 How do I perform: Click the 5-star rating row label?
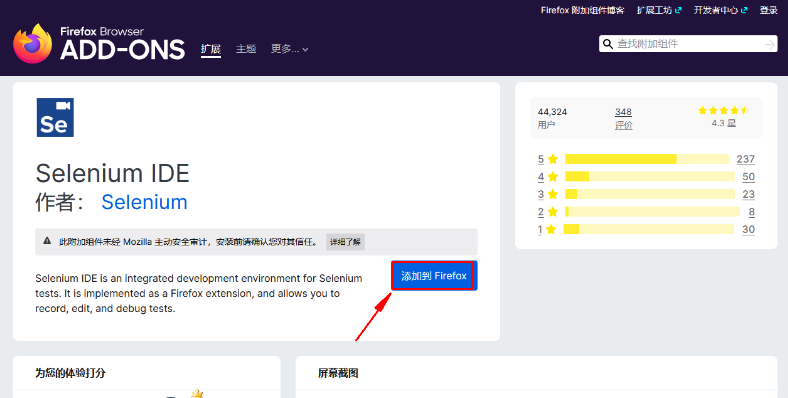547,159
